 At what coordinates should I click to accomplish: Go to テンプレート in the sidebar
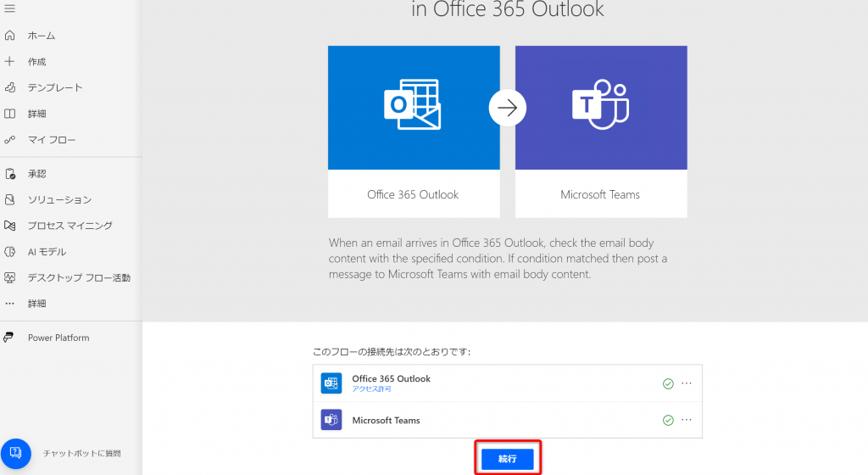click(55, 87)
